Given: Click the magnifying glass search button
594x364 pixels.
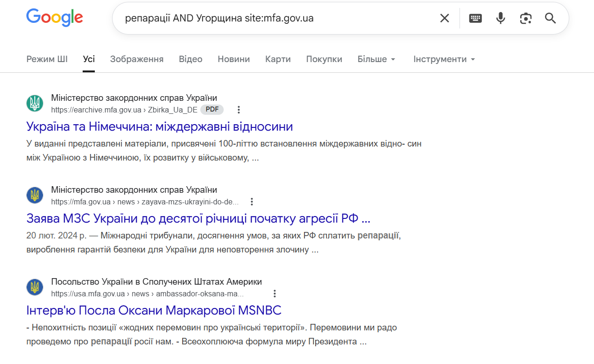Looking at the screenshot, I should [551, 18].
